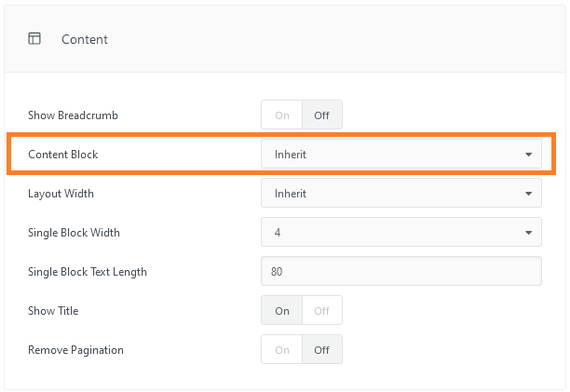Screen dimensions: 570x392
Task: Click the Content Block dropdown arrow
Action: click(x=529, y=155)
